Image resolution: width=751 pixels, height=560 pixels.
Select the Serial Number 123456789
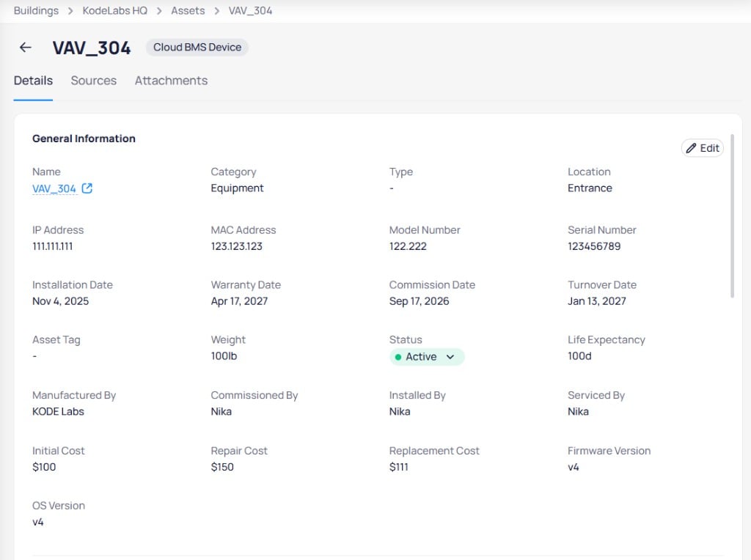click(594, 246)
